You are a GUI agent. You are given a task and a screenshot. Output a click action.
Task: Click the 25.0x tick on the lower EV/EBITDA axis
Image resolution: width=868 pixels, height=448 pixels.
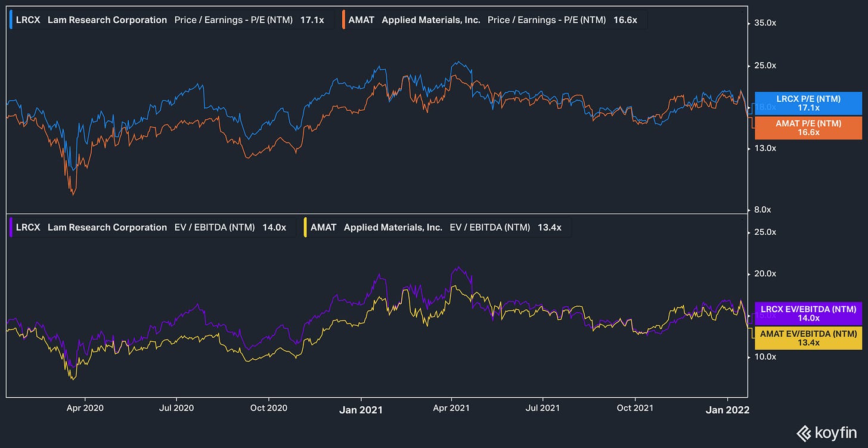coord(765,232)
